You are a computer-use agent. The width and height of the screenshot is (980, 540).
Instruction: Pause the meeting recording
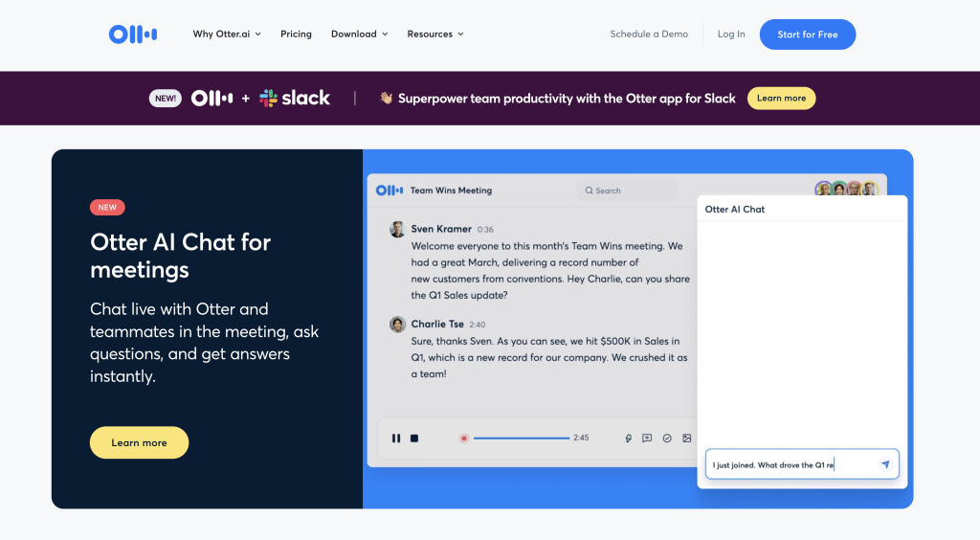click(395, 439)
